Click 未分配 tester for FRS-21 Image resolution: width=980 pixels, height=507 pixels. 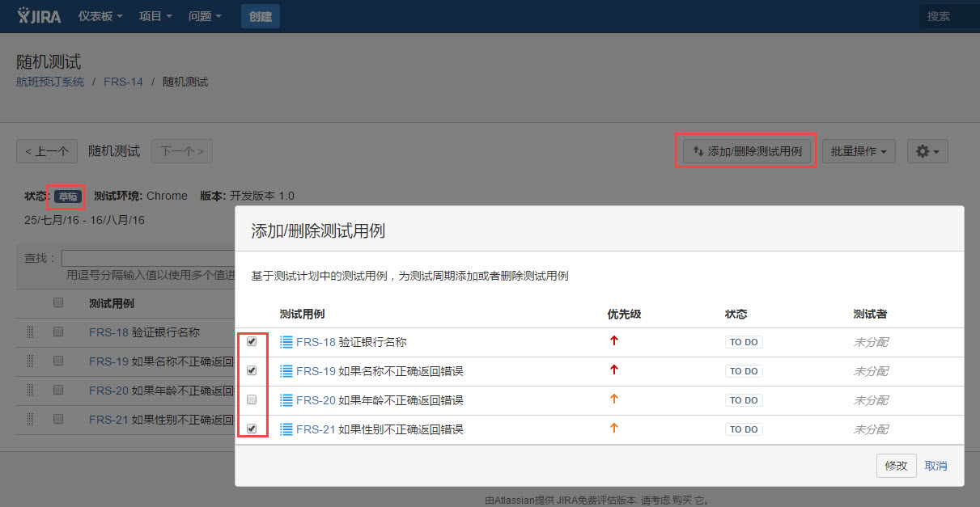[x=871, y=429]
